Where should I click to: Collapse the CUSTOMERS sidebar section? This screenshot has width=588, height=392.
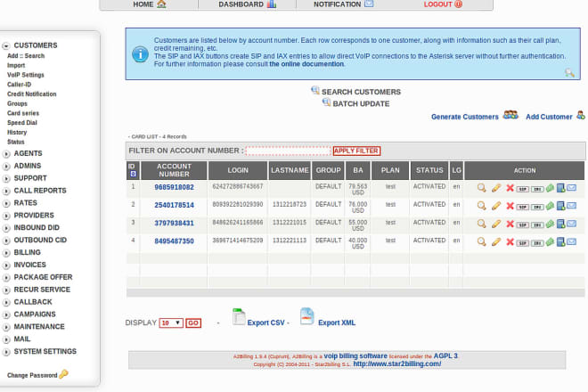click(6, 45)
